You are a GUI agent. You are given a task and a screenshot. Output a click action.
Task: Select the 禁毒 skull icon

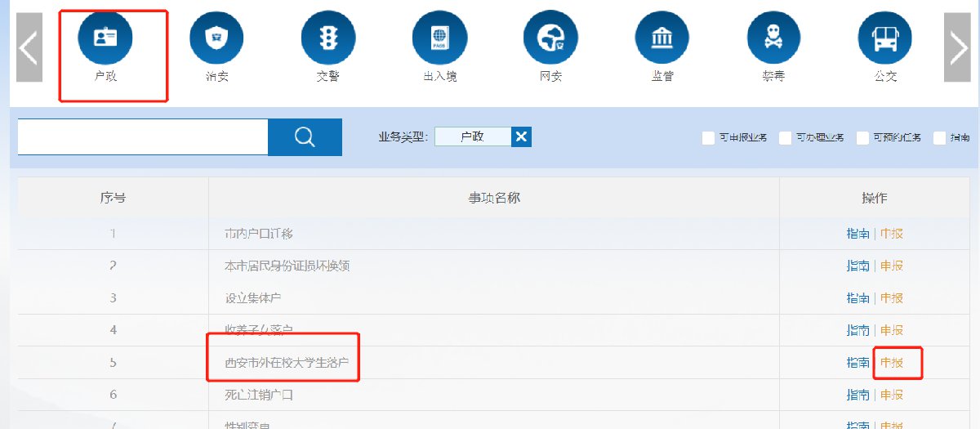pos(773,38)
